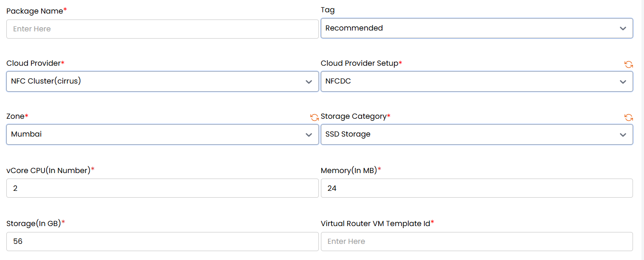The image size is (644, 260).
Task: Reload the Storage Category options
Action: click(x=628, y=117)
